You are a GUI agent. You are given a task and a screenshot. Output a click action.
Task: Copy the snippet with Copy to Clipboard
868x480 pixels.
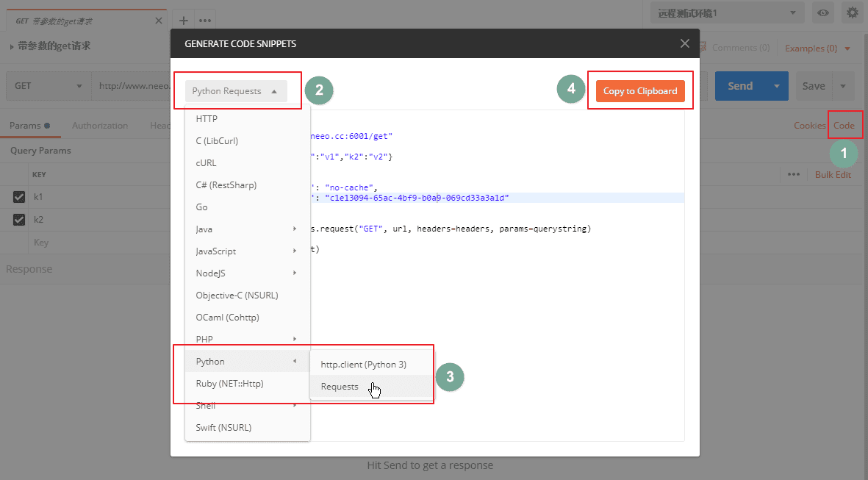click(x=640, y=91)
